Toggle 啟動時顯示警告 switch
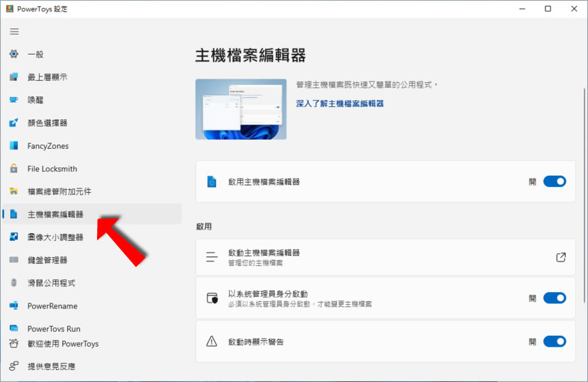Viewport: 588px width, 382px height. click(x=555, y=342)
